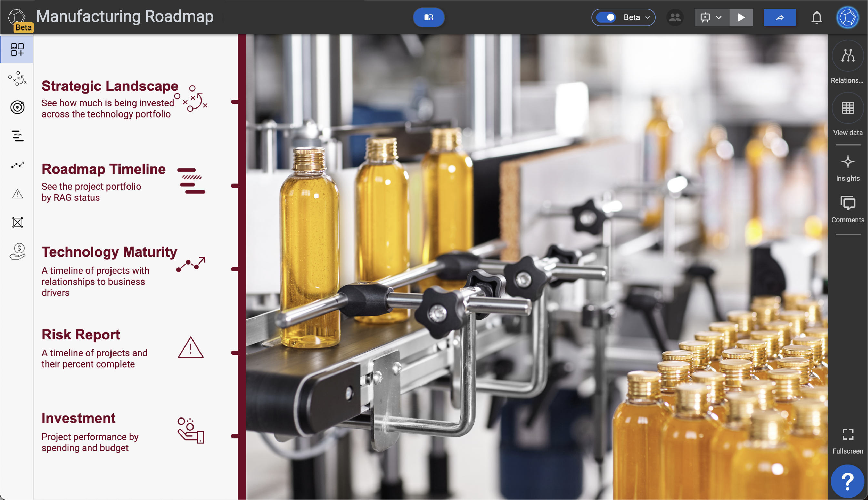The height and width of the screenshot is (500, 868).
Task: Click the blue share button in top bar
Action: (x=780, y=17)
